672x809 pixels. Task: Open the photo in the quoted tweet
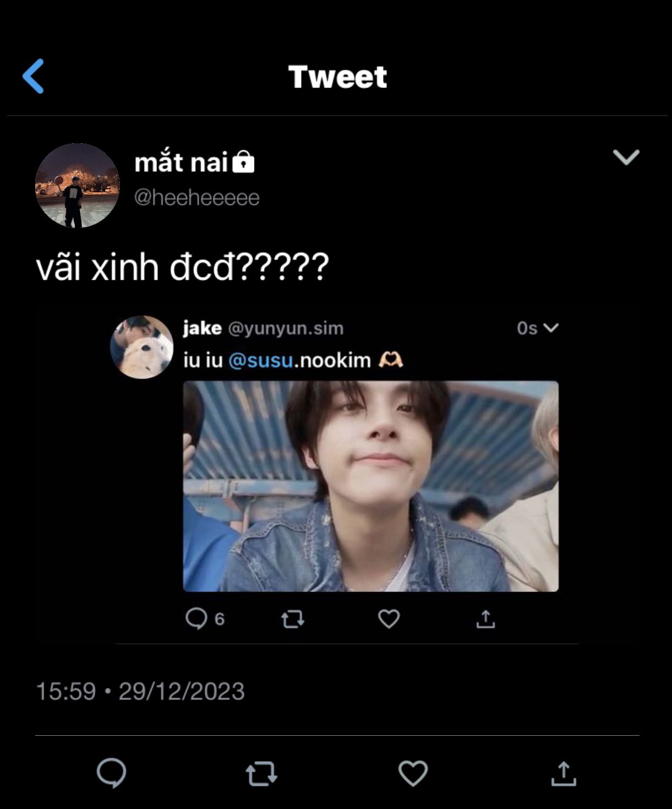pyautogui.click(x=370, y=486)
